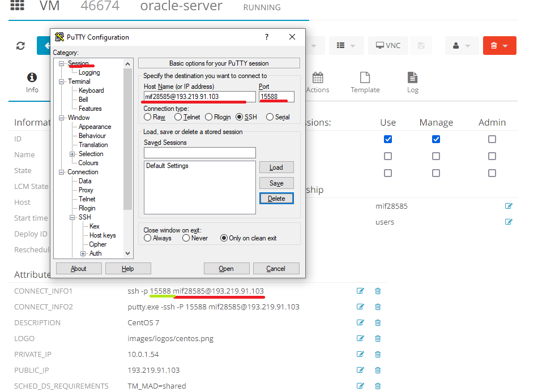The height and width of the screenshot is (392, 538).
Task: Click edit icon for PUBLIC_IP attribute
Action: pyautogui.click(x=360, y=370)
